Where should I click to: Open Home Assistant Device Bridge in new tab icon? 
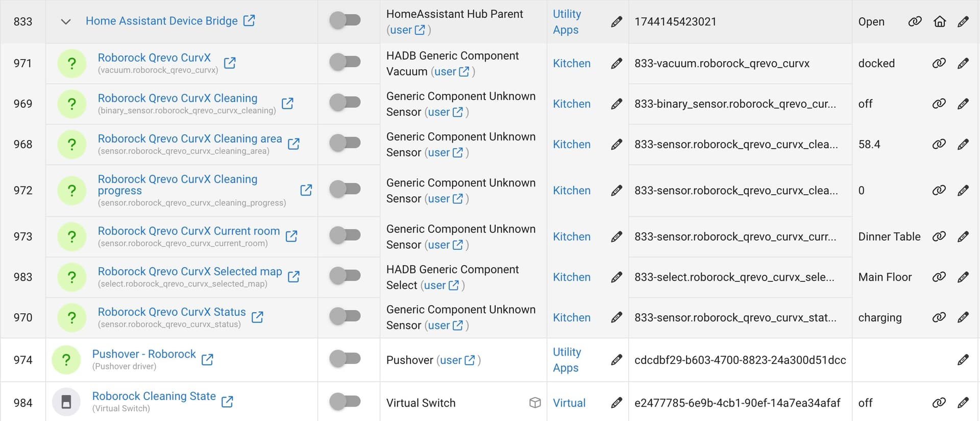[249, 20]
